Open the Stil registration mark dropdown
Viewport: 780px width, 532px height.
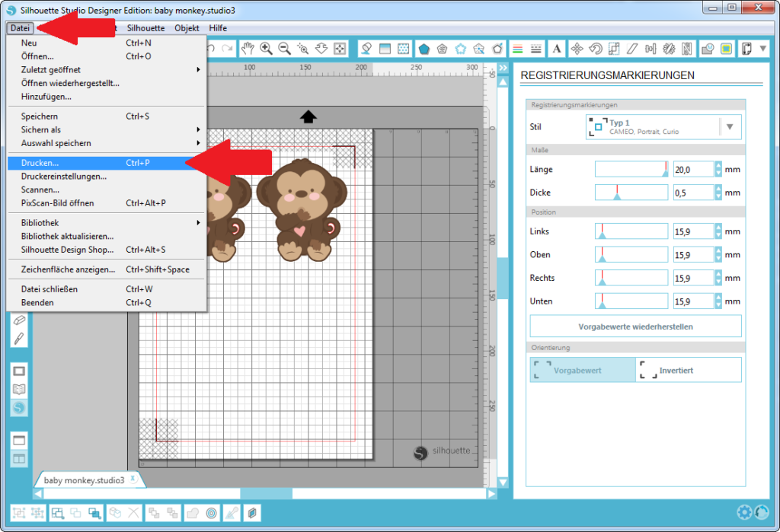tap(730, 127)
